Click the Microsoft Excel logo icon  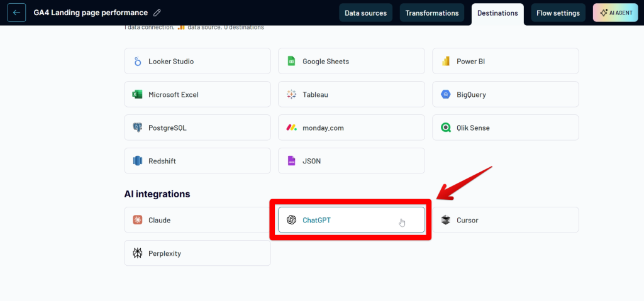[x=137, y=94]
